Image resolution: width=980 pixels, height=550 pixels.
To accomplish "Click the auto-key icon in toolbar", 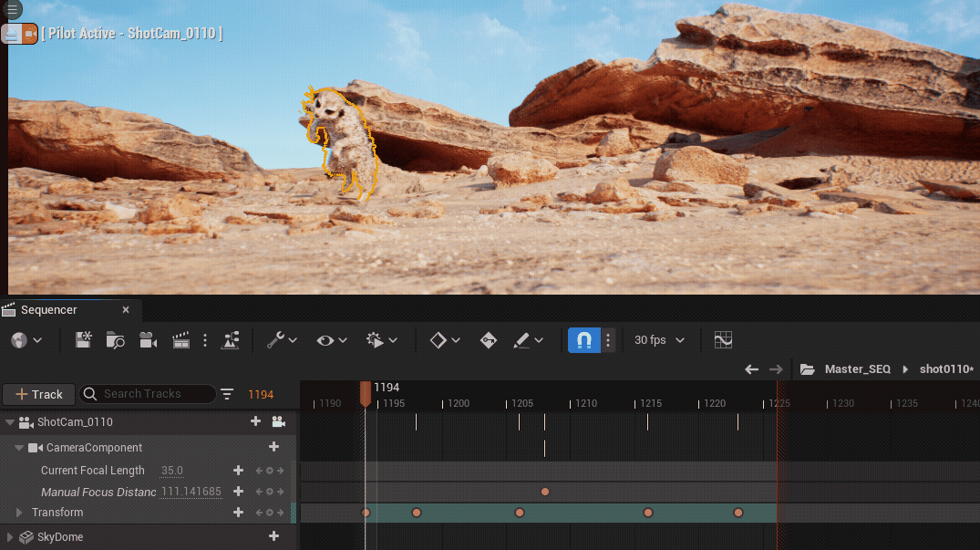I will pos(488,340).
